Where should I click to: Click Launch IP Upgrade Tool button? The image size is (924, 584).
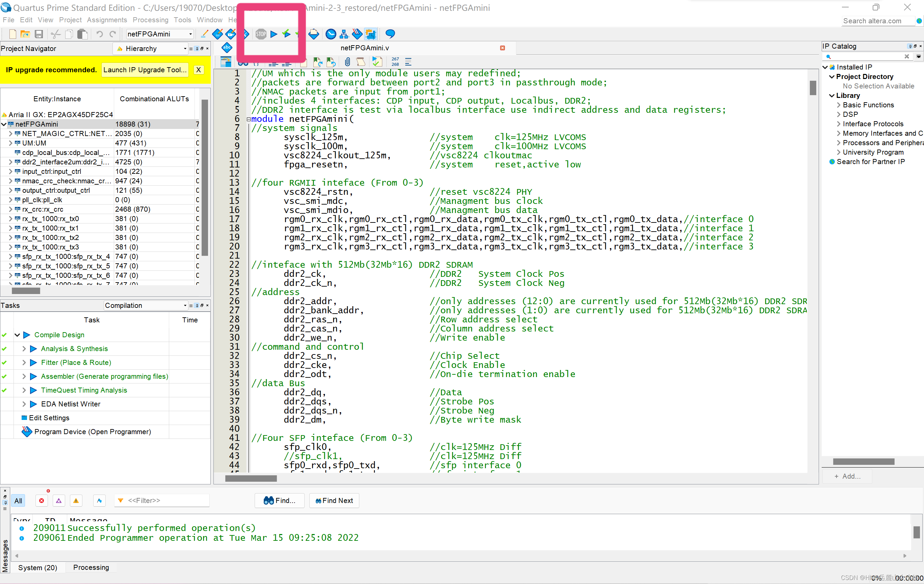(x=145, y=70)
